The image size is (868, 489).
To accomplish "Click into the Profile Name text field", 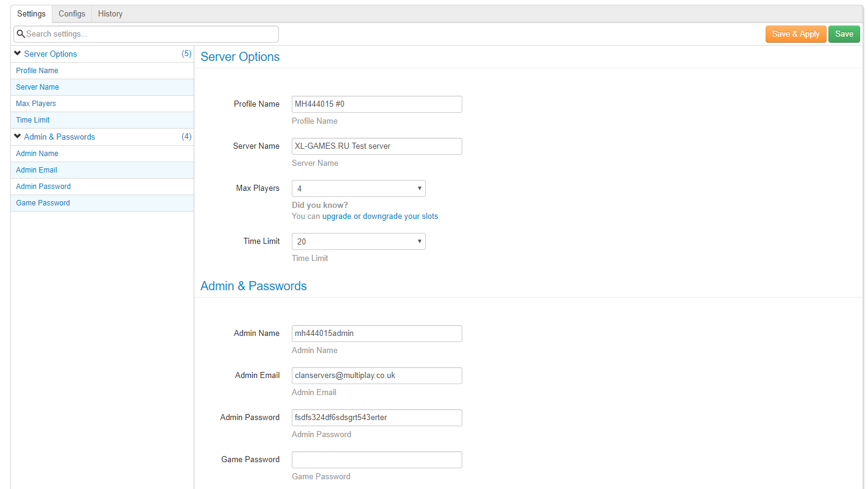I will coord(376,104).
